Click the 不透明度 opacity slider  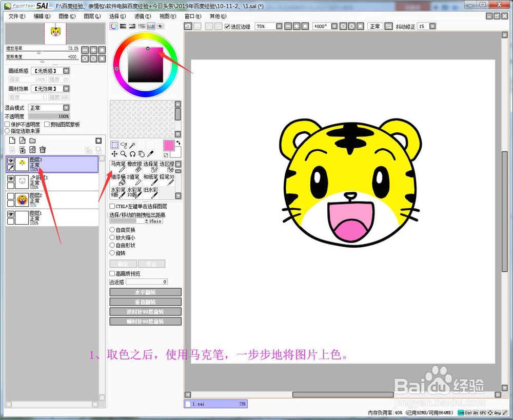(49, 116)
